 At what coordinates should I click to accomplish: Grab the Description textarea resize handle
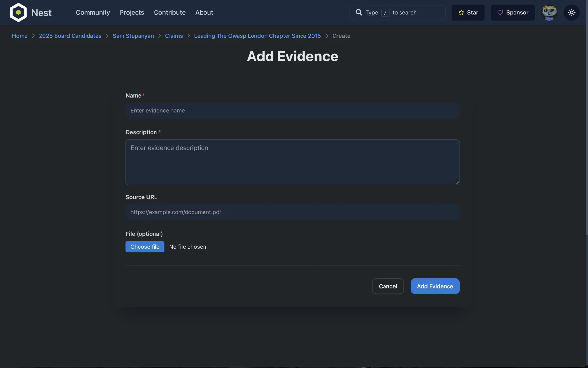click(x=457, y=182)
